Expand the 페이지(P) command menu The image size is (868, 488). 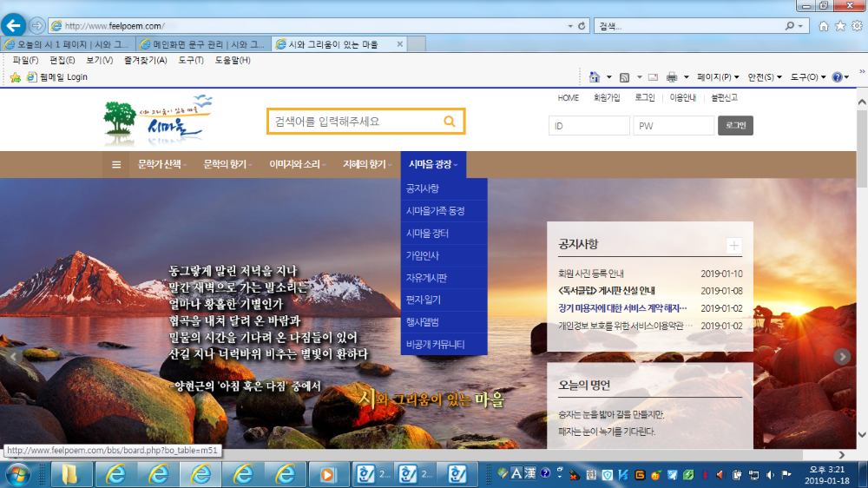(x=718, y=77)
